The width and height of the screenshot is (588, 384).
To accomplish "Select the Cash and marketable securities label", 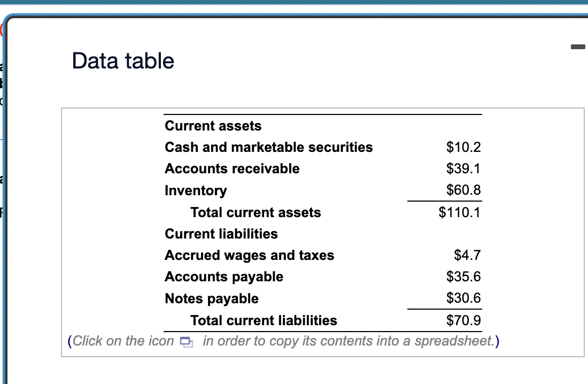I will coord(268,147).
